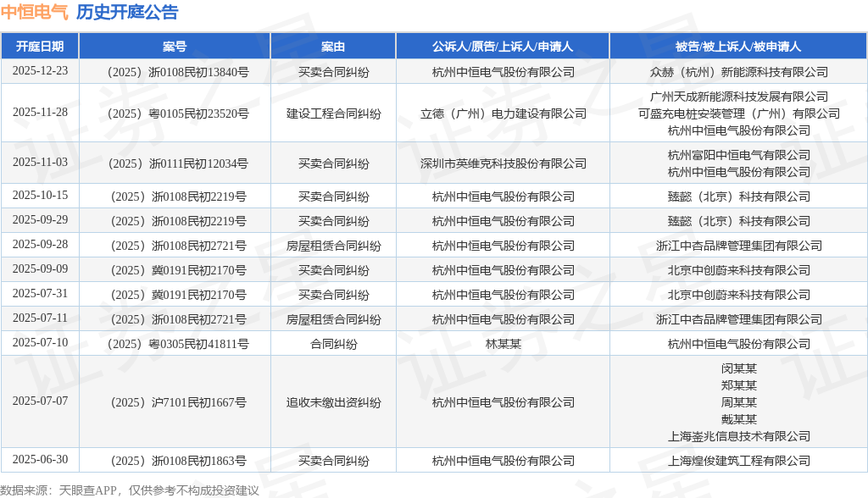Click case number 沪7101民初1667号

178,402
